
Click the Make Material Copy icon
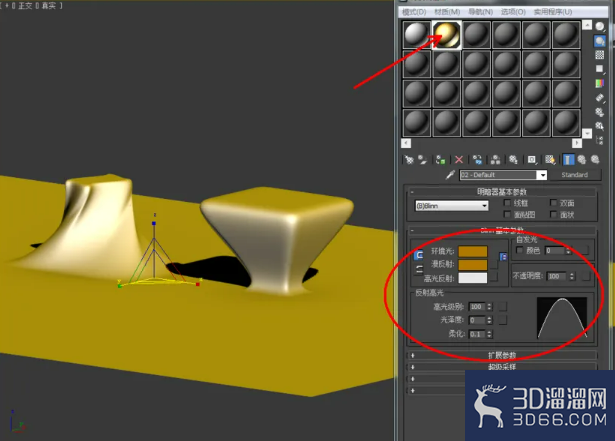click(x=477, y=160)
